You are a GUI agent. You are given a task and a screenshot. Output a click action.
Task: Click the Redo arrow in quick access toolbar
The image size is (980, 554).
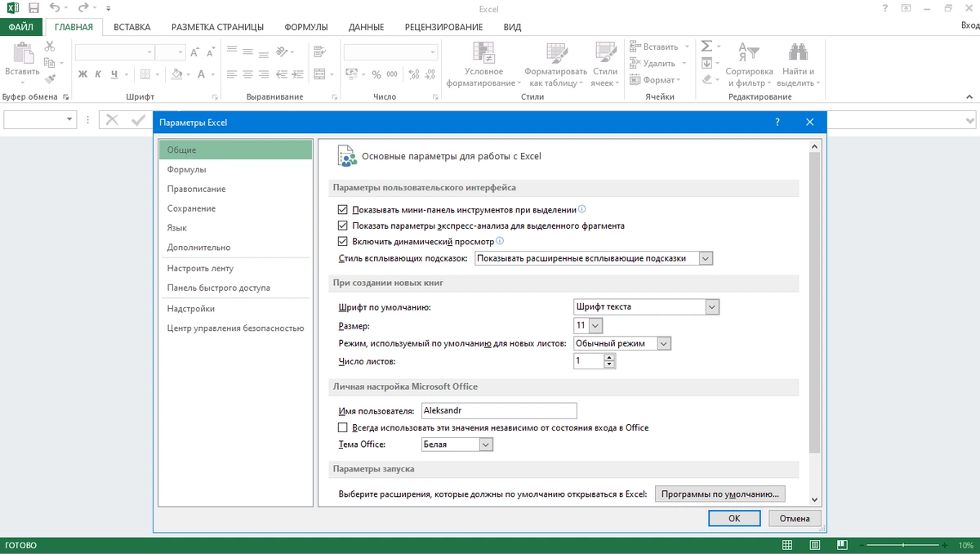tap(82, 8)
